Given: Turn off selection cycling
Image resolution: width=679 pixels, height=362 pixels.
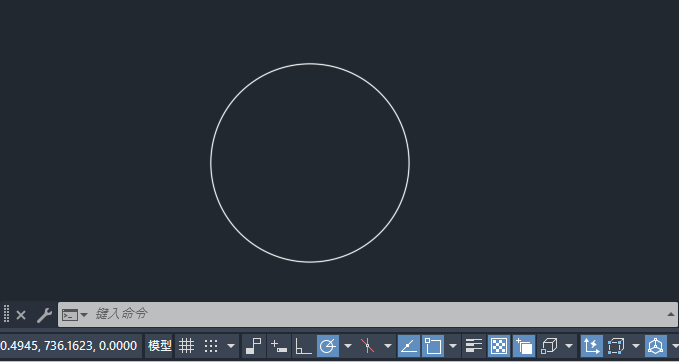Looking at the screenshot, I should pos(524,346).
